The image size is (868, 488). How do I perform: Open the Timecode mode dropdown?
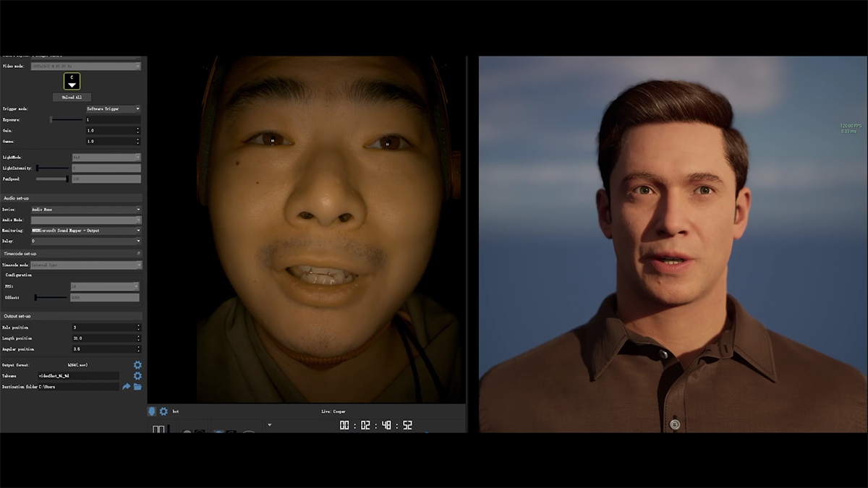coord(86,265)
